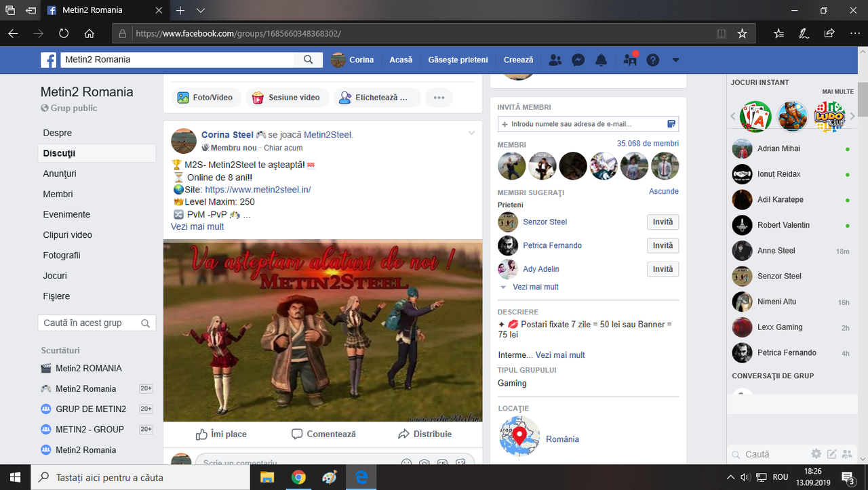868x490 pixels.
Task: Open the Messenger icon in top bar
Action: 578,60
